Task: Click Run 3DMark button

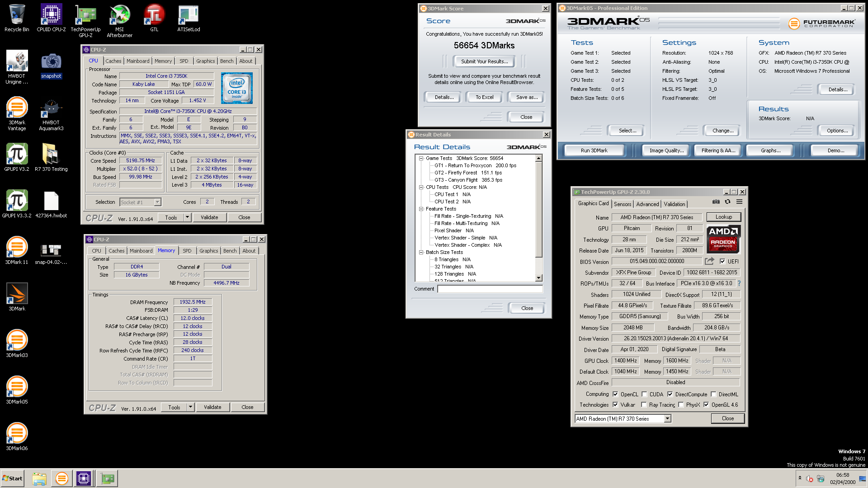Action: click(x=594, y=150)
